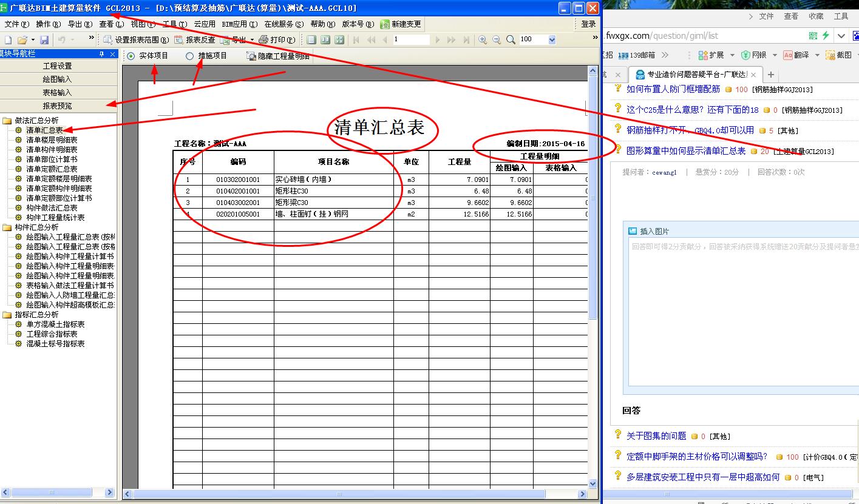The image size is (859, 504).
Task: Click the 截图 screenshot icon in browser
Action: [830, 55]
